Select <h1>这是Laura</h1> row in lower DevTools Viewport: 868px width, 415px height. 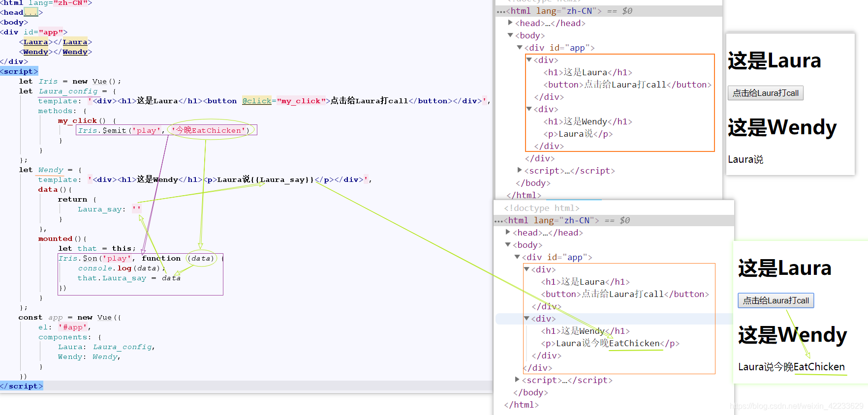(585, 282)
